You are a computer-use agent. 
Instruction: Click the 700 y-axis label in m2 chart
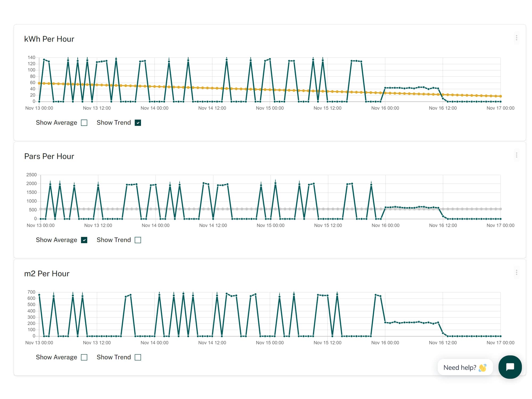pyautogui.click(x=31, y=292)
